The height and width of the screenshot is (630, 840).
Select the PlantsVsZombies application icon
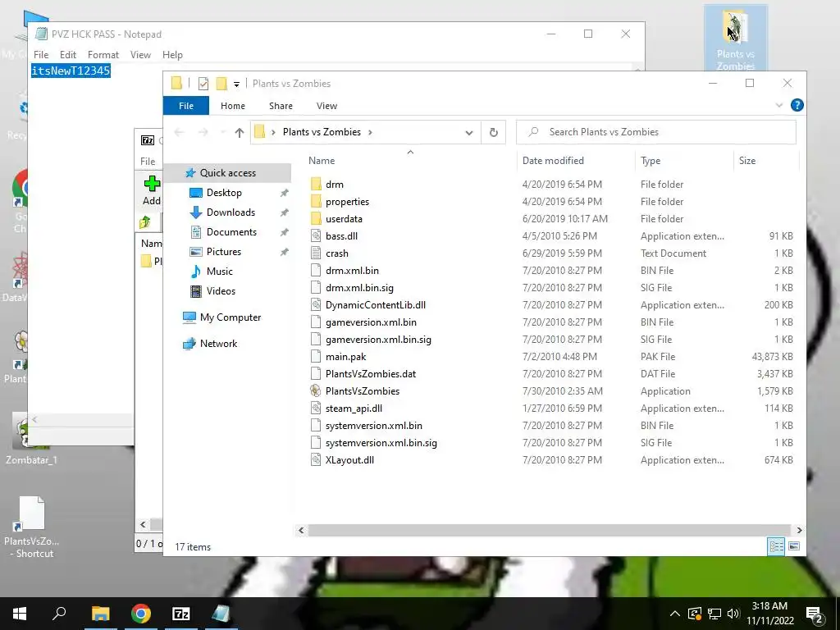(316, 391)
